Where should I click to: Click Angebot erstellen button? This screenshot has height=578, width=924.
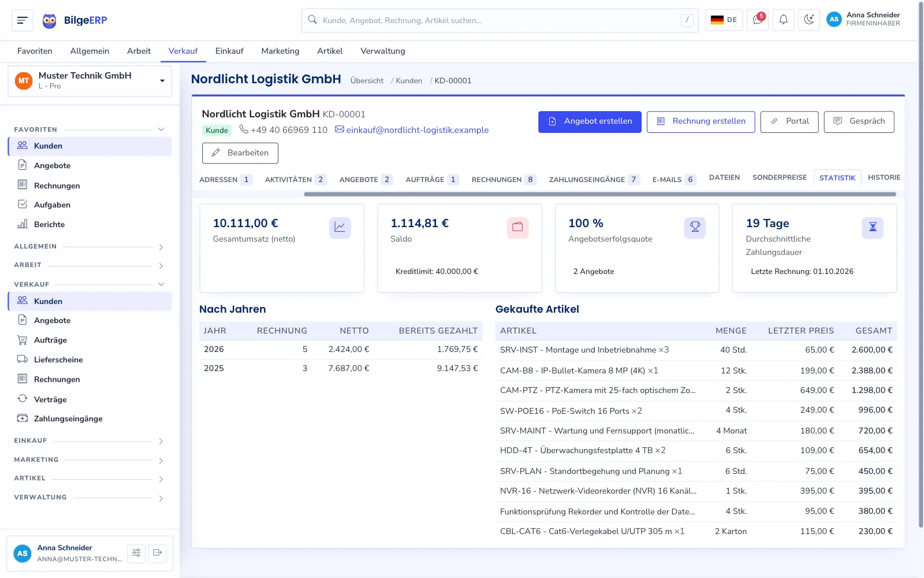tap(590, 122)
